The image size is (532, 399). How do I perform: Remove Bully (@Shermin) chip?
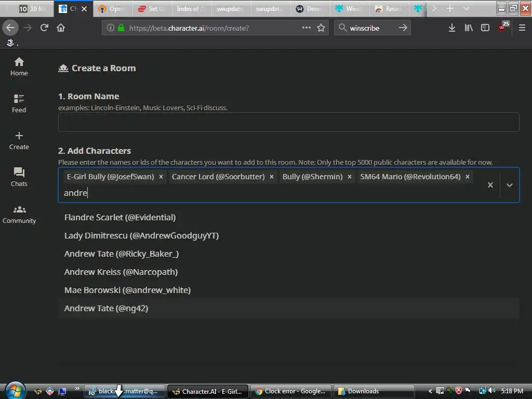[350, 177]
